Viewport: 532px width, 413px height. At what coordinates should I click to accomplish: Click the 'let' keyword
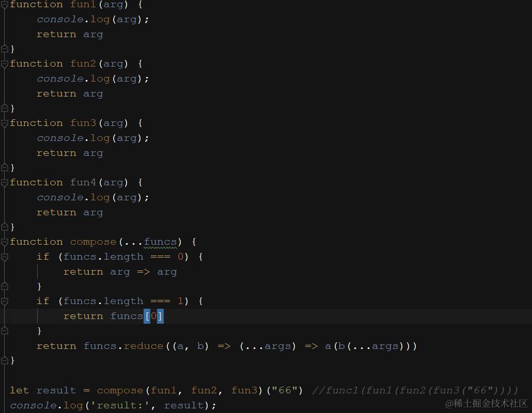(19, 390)
